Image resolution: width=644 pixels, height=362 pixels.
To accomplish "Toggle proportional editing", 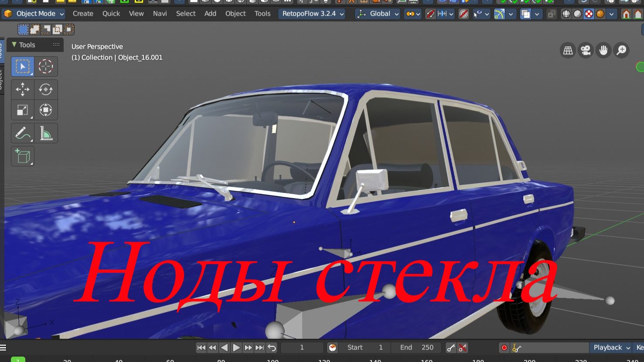I will click(463, 14).
